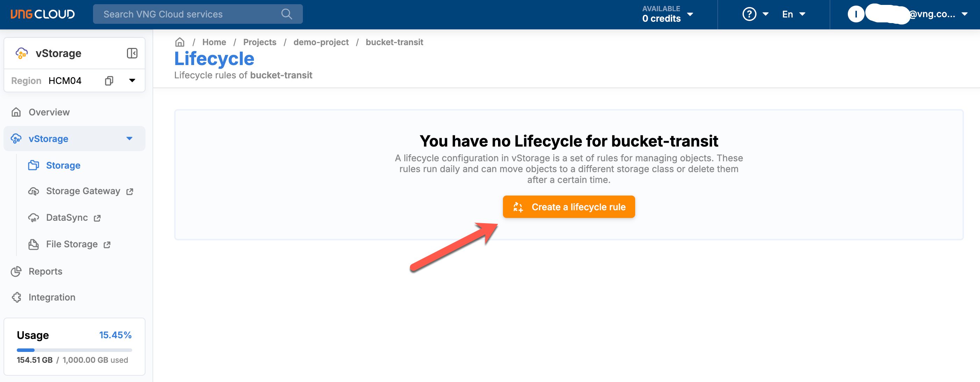This screenshot has height=382, width=980.
Task: Click the search magnifier icon
Action: pyautogui.click(x=286, y=14)
